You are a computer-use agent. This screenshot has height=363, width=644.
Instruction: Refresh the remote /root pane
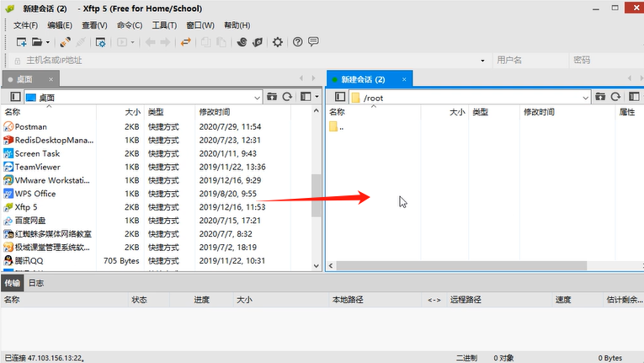(615, 97)
